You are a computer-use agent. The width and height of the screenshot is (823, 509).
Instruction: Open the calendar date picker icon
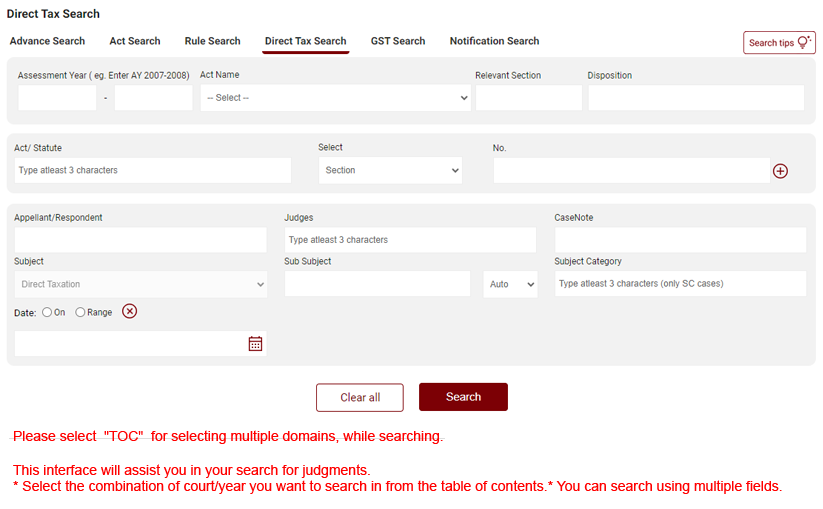(255, 344)
